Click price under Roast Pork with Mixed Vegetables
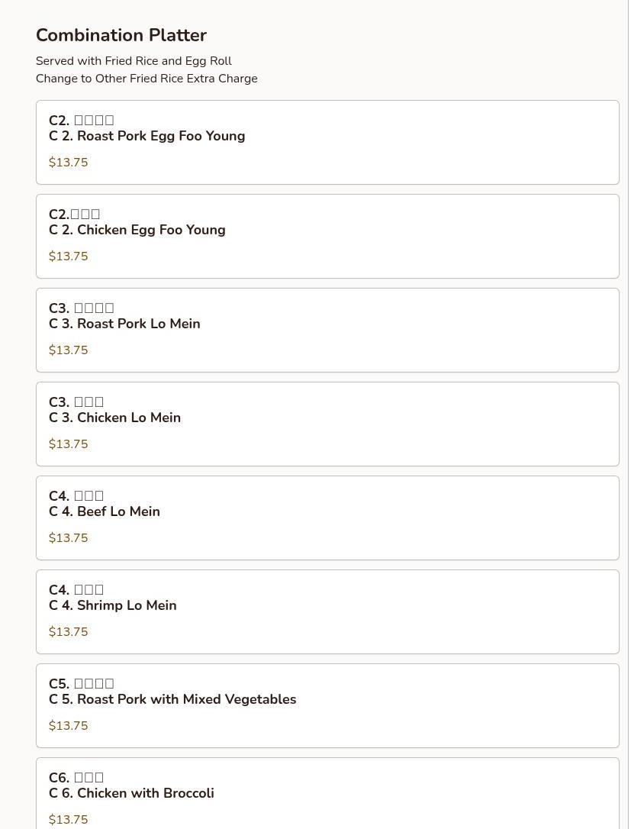Viewport: 644px width, 829px height. 68,725
